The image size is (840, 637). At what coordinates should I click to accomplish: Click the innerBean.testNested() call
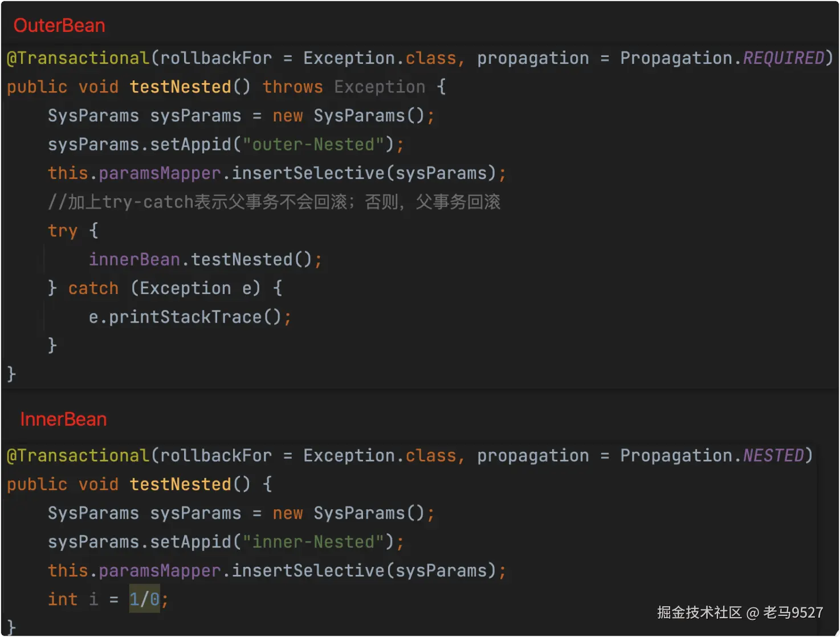point(205,260)
